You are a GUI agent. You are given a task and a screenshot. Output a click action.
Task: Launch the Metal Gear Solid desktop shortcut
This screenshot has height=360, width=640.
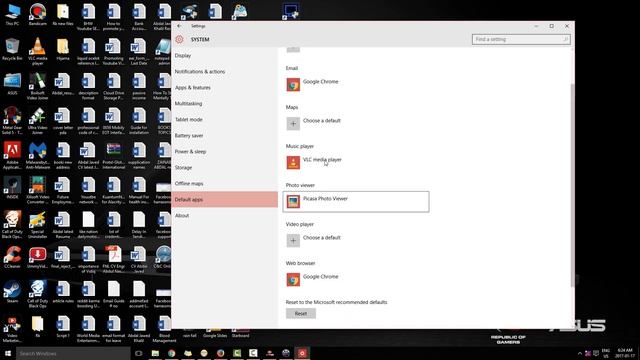point(12,120)
